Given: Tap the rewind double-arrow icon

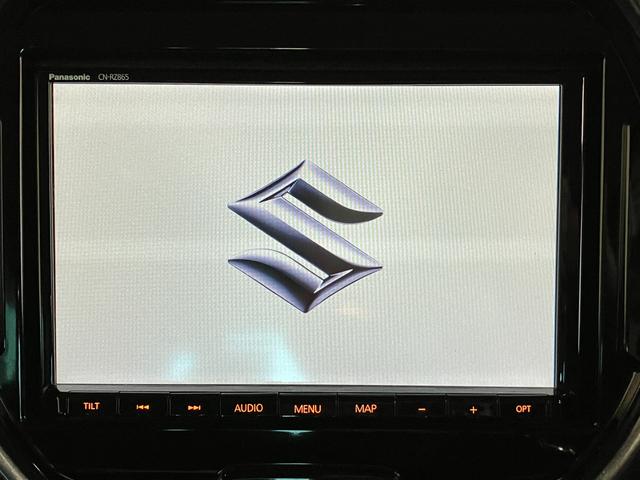Looking at the screenshot, I should (143, 407).
